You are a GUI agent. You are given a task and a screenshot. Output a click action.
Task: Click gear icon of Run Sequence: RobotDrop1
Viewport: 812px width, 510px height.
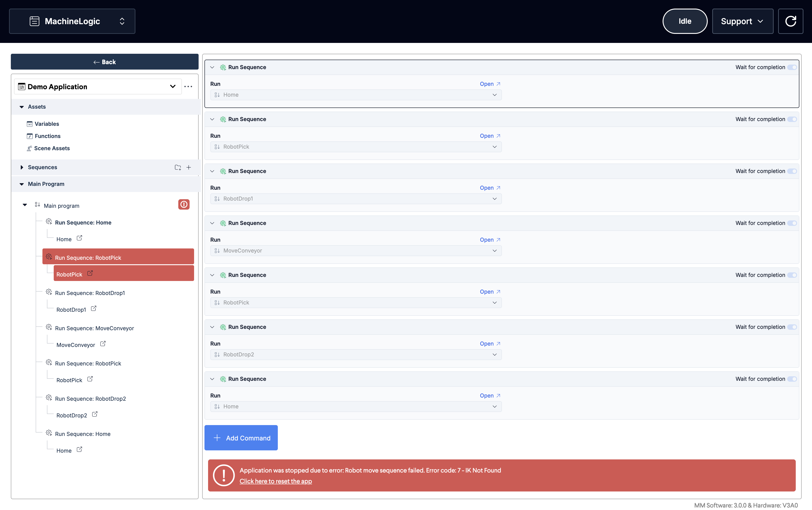(x=49, y=292)
